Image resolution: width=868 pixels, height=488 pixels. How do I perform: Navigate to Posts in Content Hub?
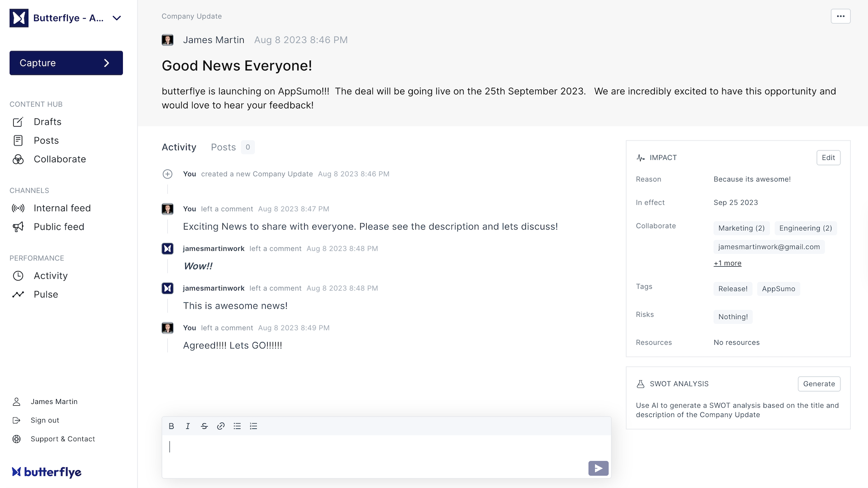(46, 140)
